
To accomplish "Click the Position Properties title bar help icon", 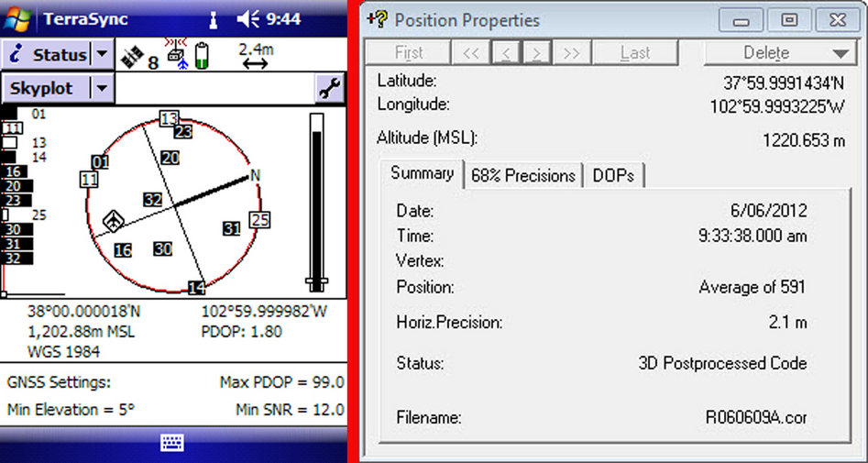I will coord(378,19).
